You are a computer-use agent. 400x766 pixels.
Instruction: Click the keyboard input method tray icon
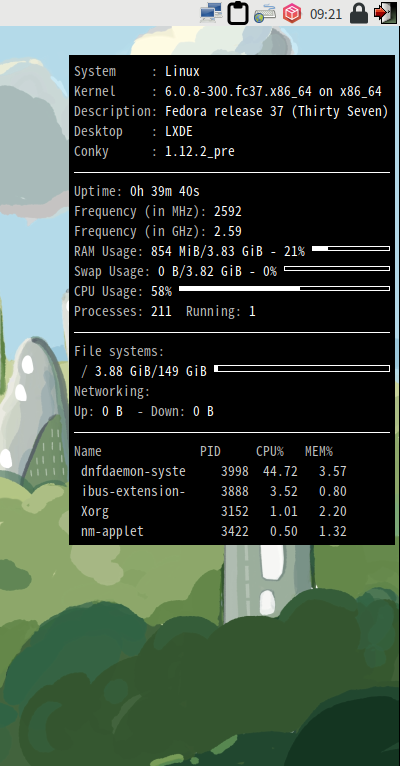click(x=265, y=13)
